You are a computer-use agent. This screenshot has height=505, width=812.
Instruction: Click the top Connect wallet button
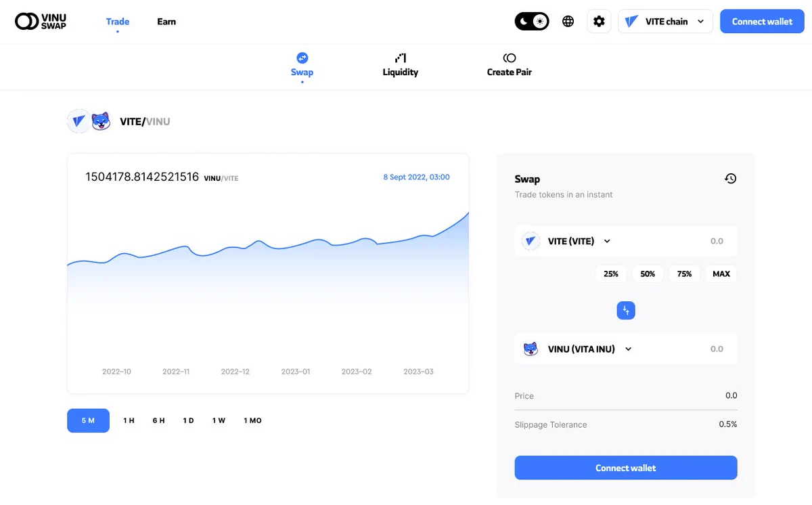pos(762,22)
